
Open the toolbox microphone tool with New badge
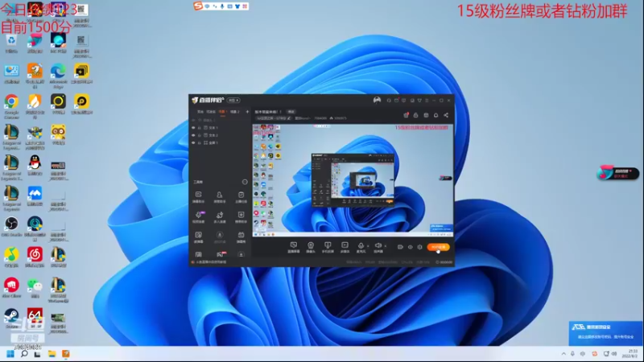tap(199, 216)
